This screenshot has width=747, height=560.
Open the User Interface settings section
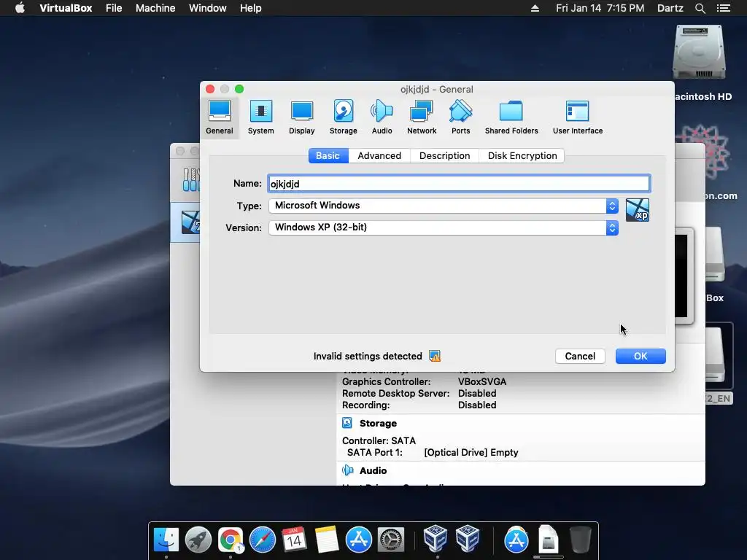pos(578,117)
